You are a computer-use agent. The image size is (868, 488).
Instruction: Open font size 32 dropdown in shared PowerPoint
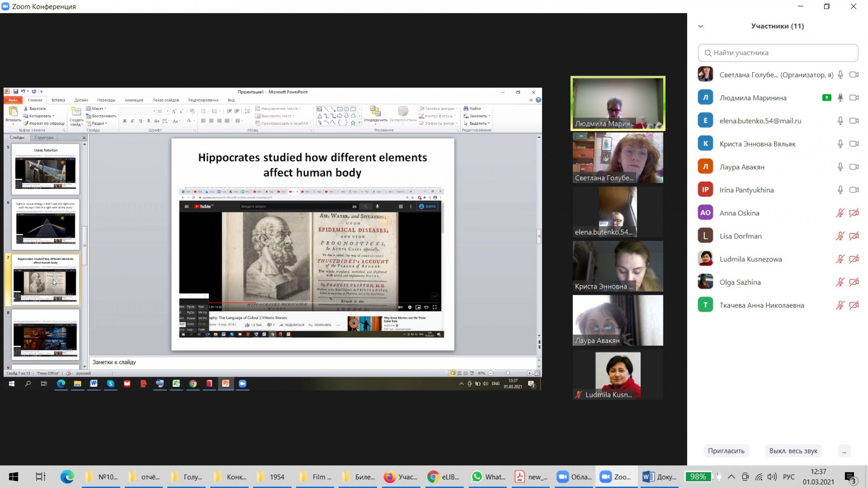pos(167,111)
